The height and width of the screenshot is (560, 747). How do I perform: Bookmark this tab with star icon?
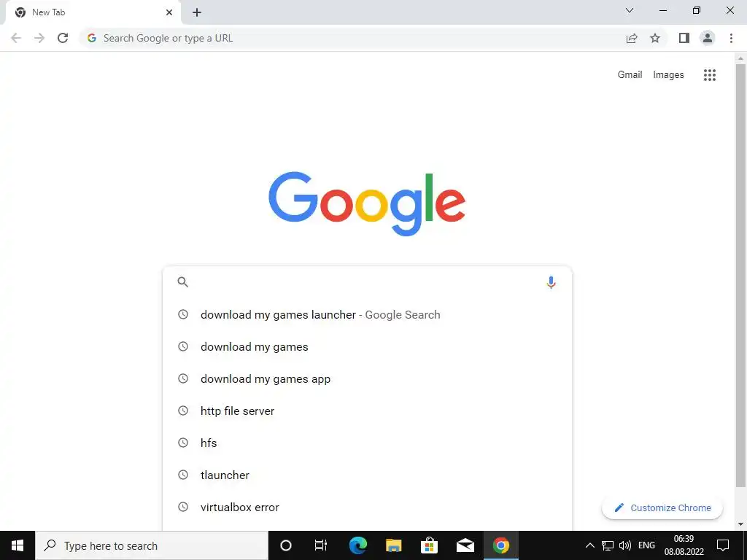(x=655, y=38)
